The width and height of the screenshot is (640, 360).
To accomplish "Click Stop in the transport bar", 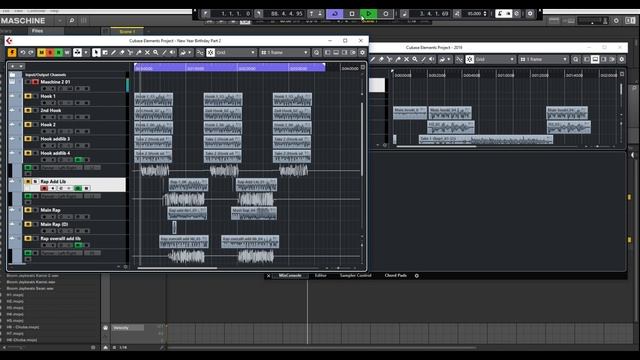I will click(x=352, y=13).
